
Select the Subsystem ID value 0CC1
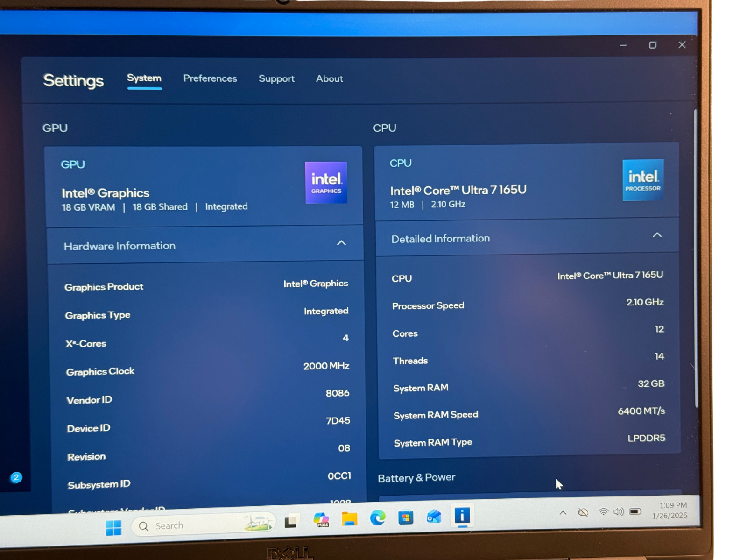[x=339, y=476]
